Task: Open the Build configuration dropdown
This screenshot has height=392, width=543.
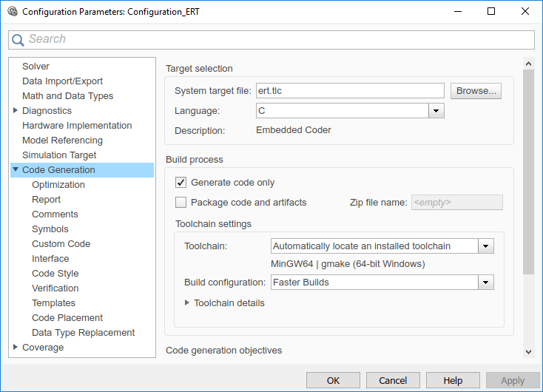Action: (486, 282)
